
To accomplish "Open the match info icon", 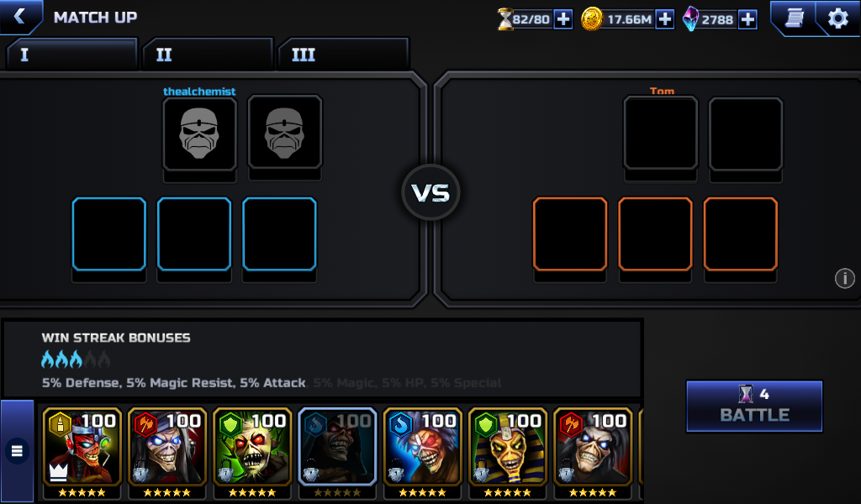I will 844,278.
